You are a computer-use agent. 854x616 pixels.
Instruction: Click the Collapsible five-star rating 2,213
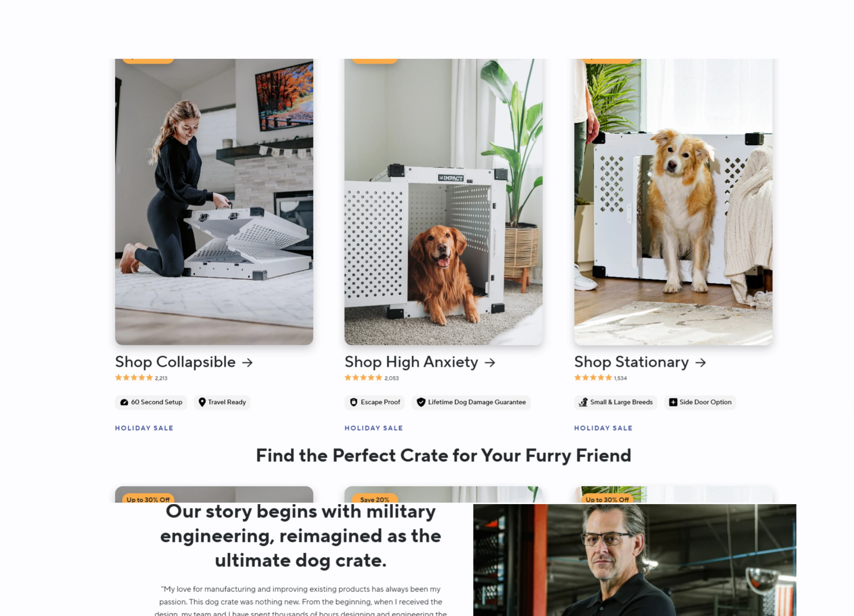point(141,378)
